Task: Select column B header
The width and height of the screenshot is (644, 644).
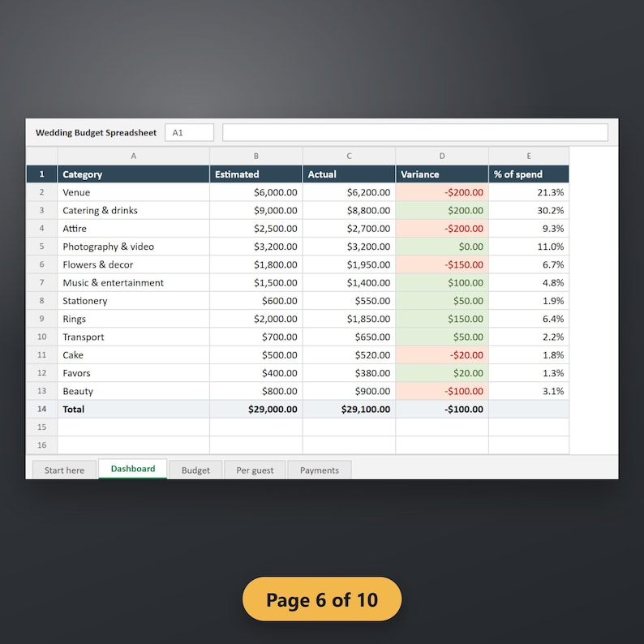Action: (255, 156)
